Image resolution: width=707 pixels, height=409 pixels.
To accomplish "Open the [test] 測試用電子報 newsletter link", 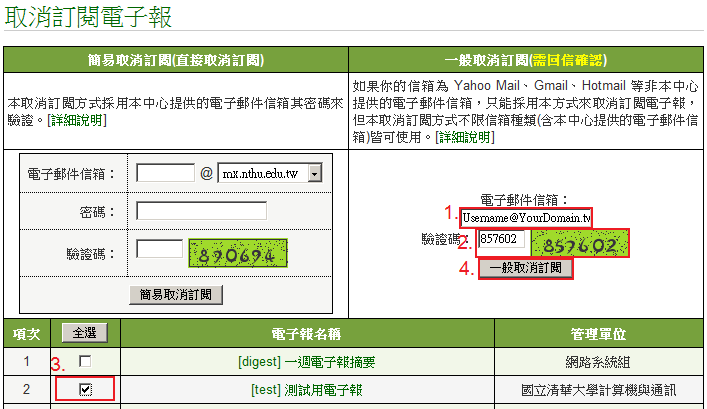I will (x=306, y=389).
